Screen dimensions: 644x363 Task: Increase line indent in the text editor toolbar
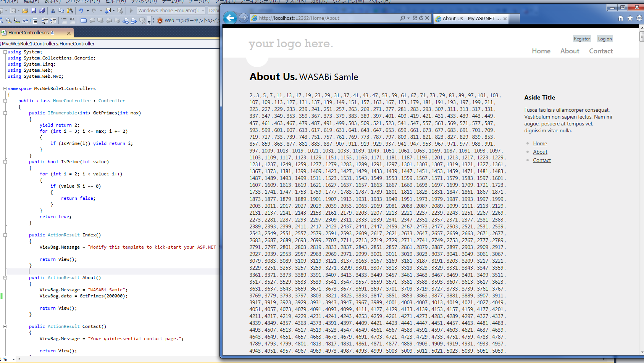coord(53,21)
